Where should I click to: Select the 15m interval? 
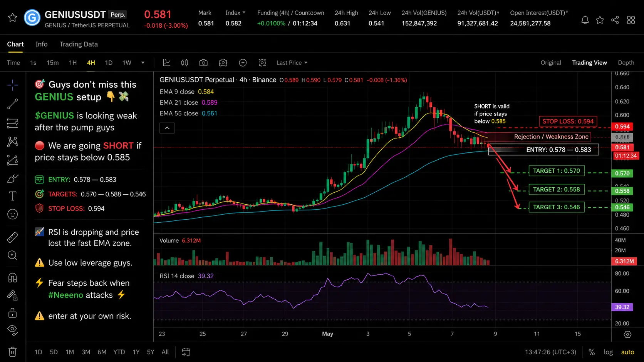point(53,63)
